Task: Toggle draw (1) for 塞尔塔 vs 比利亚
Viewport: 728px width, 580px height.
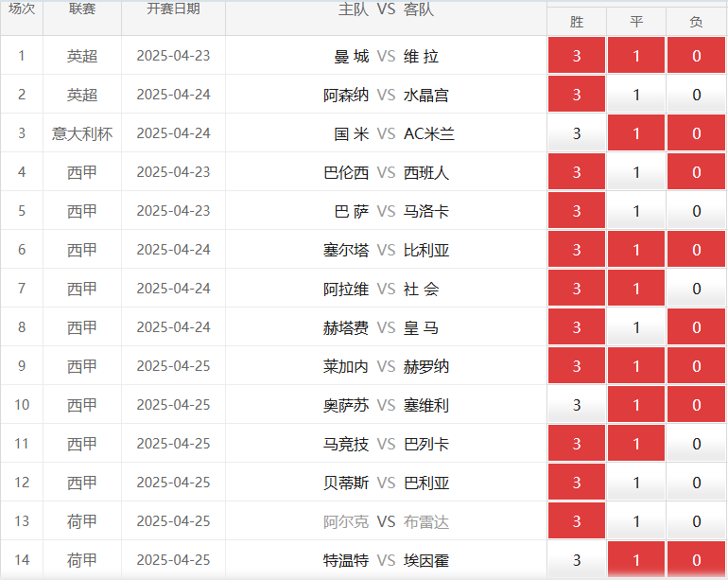Action: click(x=636, y=250)
